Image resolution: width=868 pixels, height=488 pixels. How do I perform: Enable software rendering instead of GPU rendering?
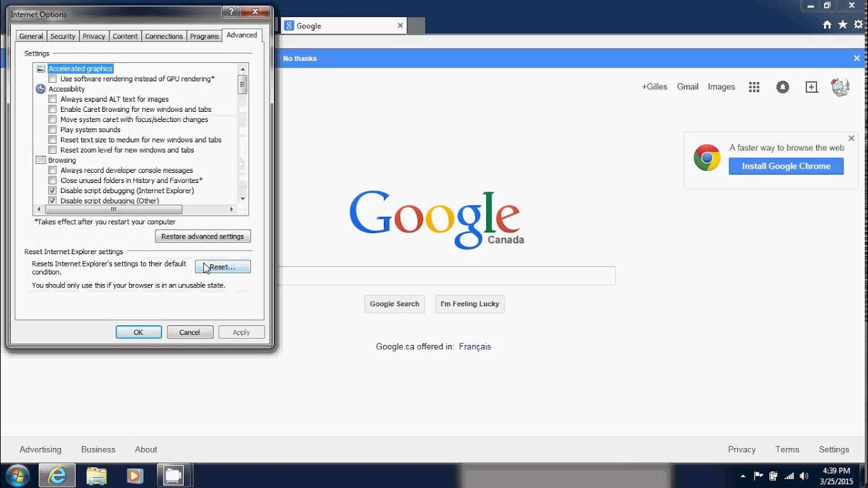[x=52, y=79]
